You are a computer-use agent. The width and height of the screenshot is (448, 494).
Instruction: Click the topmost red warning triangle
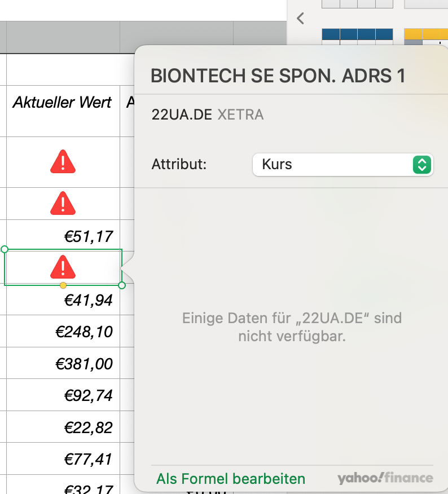pyautogui.click(x=63, y=162)
